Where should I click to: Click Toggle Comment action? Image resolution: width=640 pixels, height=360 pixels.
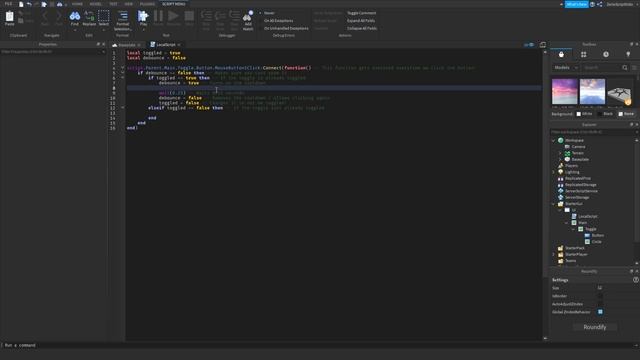pyautogui.click(x=361, y=13)
